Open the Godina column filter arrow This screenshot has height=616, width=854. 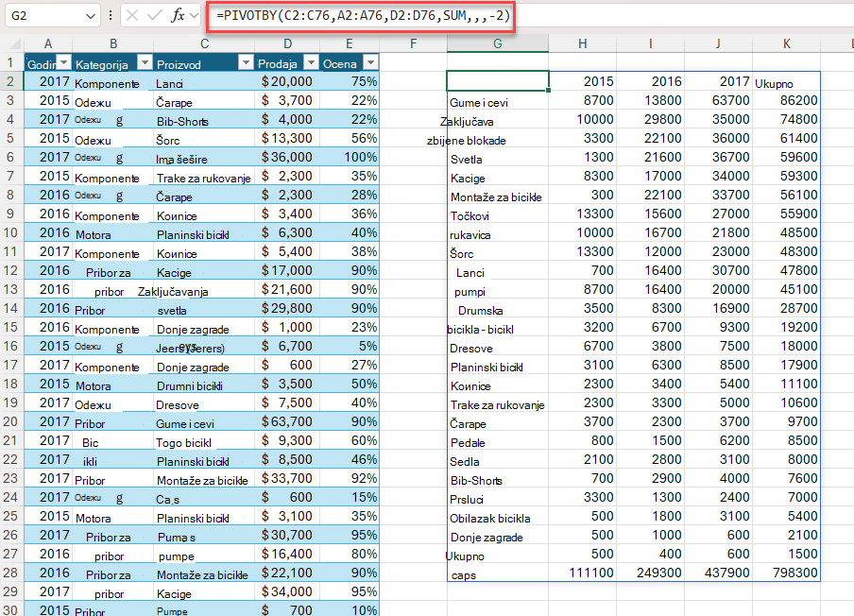[x=64, y=62]
